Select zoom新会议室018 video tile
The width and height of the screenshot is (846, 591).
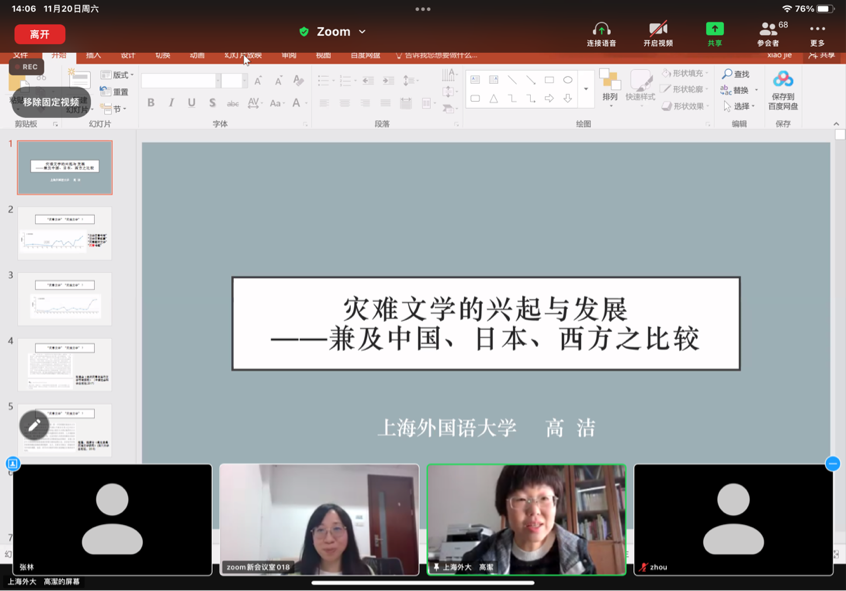319,519
